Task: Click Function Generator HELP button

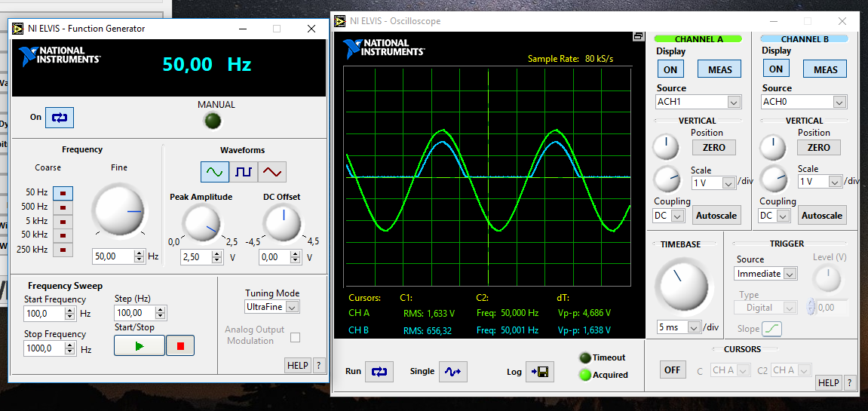Action: [298, 366]
